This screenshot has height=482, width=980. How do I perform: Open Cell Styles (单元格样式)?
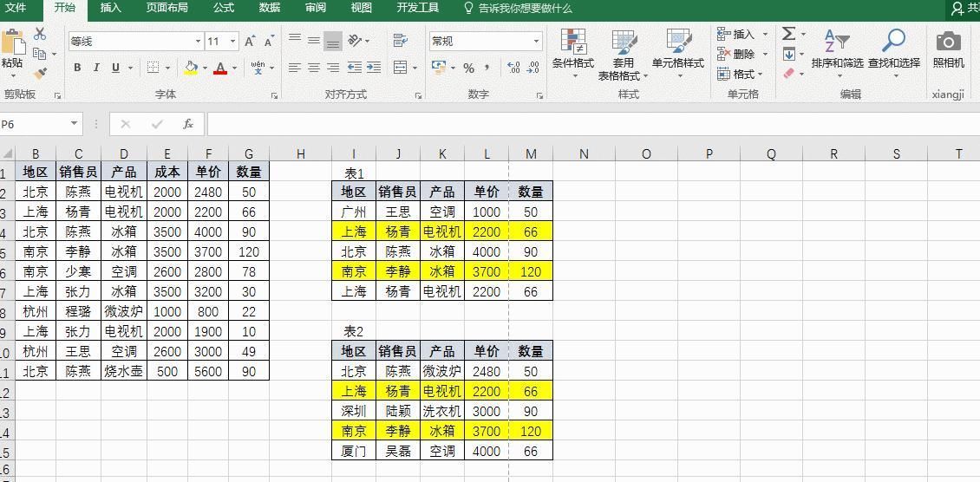pyautogui.click(x=678, y=54)
